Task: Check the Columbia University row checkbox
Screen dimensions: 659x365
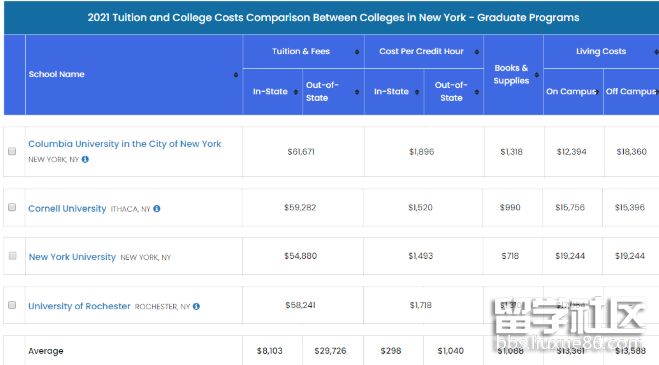Action: 12,151
